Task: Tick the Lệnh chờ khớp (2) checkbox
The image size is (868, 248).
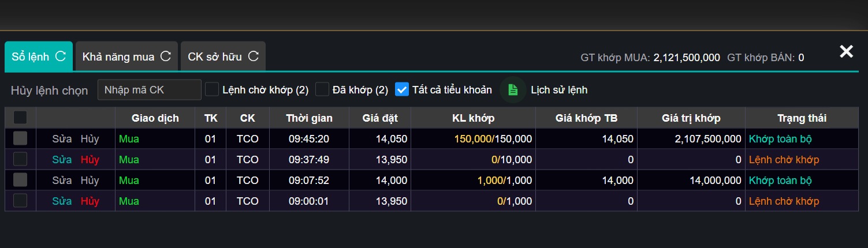Action: (x=212, y=89)
